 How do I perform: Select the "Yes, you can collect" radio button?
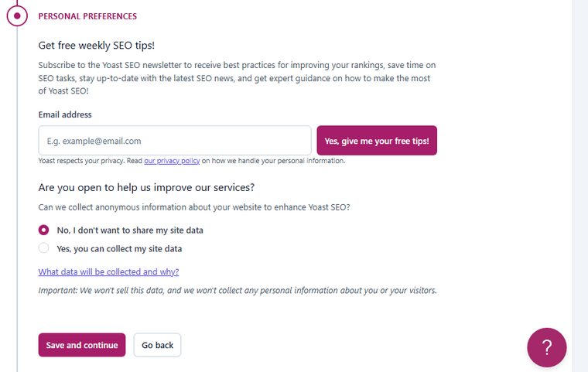43,248
